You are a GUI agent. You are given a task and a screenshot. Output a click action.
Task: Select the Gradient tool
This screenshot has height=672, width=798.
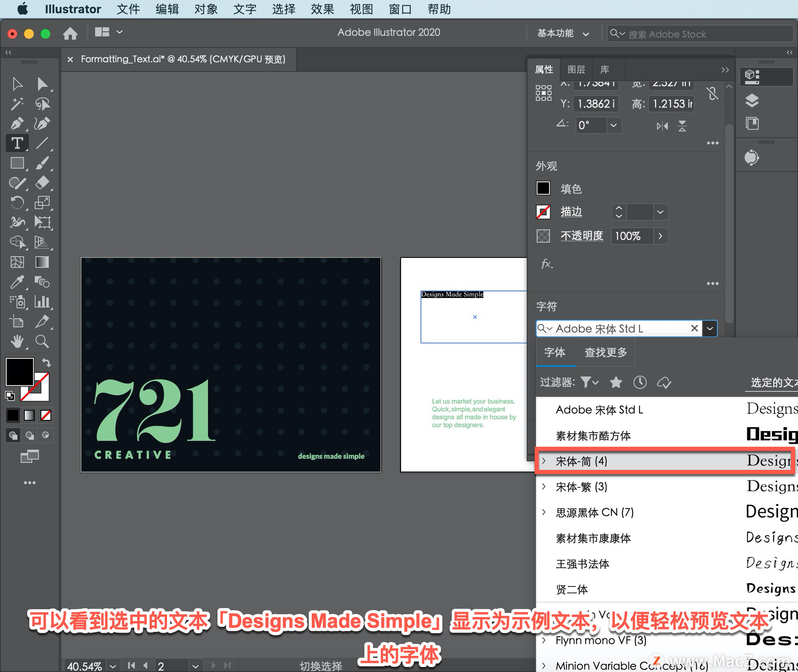[x=42, y=262]
